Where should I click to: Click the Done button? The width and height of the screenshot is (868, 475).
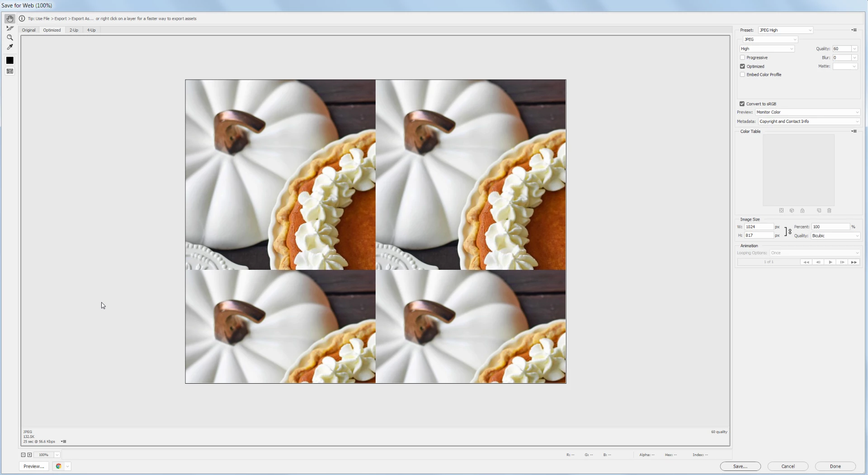point(835,466)
